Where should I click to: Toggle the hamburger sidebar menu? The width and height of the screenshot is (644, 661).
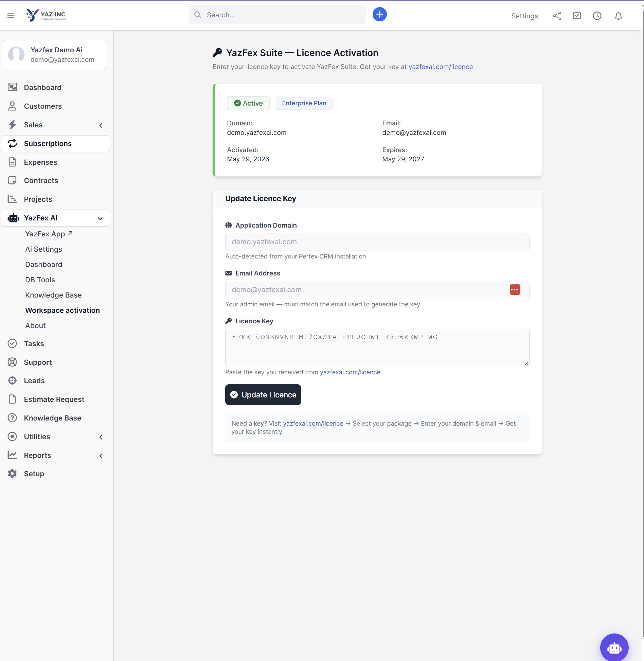[x=11, y=15]
